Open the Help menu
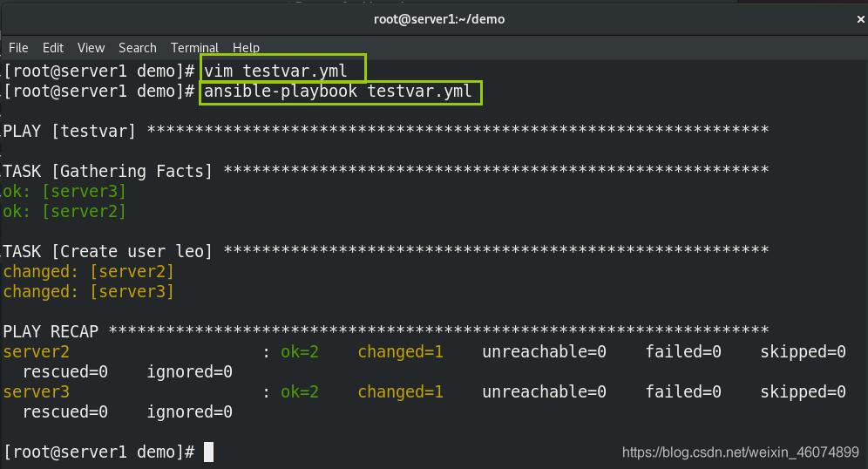 click(246, 48)
